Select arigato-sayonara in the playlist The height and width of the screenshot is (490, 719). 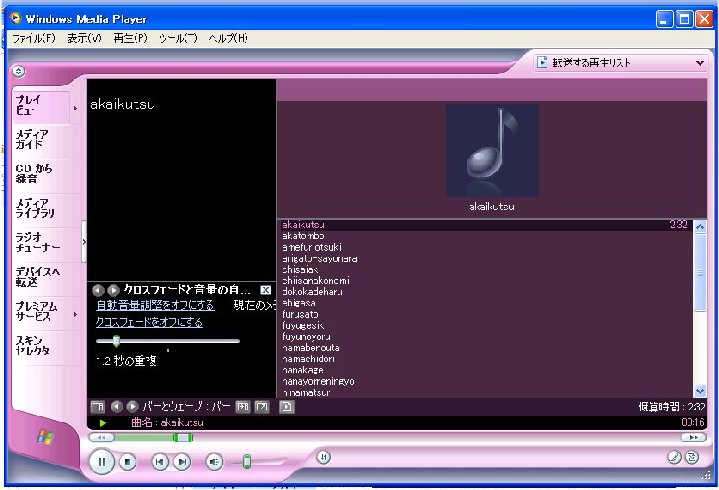pyautogui.click(x=486, y=259)
